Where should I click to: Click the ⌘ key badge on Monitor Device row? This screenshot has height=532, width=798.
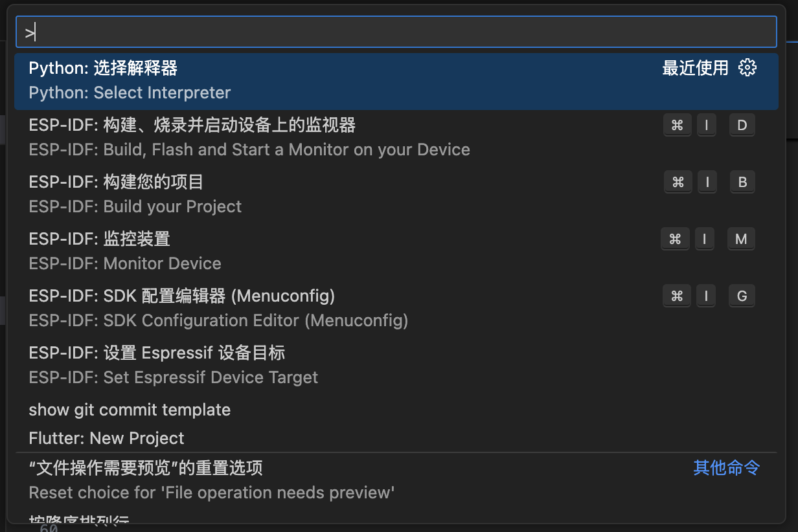(x=675, y=239)
